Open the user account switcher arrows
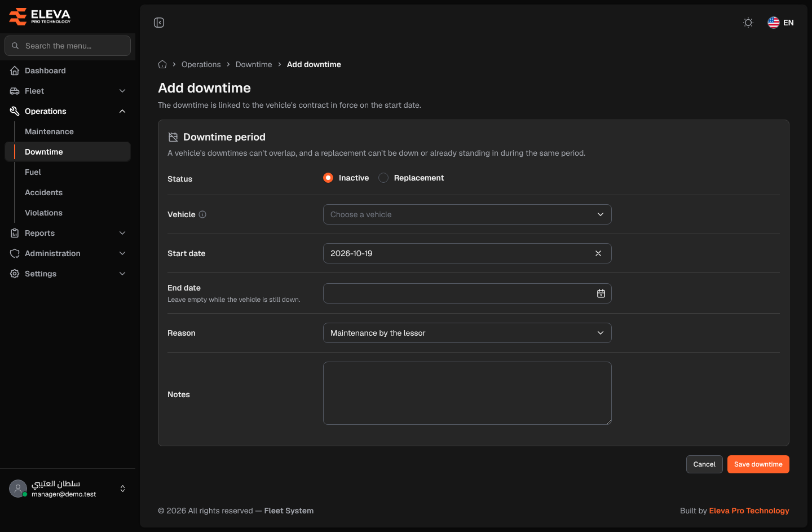The height and width of the screenshot is (532, 812). (x=123, y=489)
